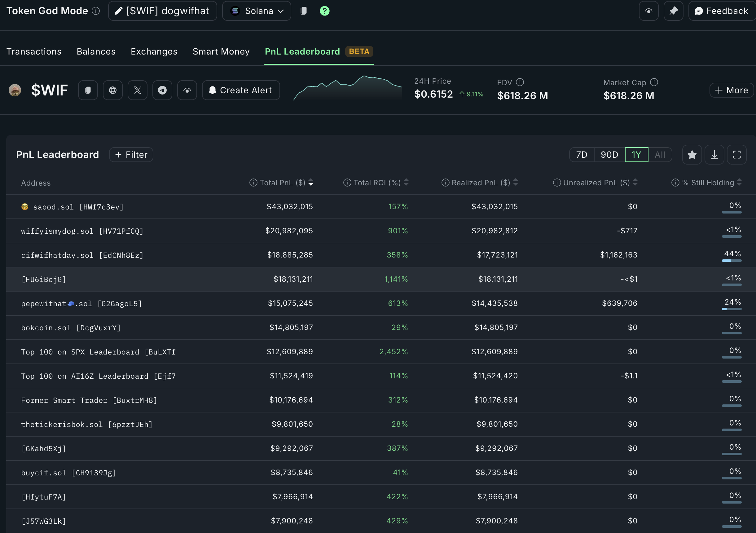Open the token website globe icon
The width and height of the screenshot is (756, 533).
click(112, 90)
